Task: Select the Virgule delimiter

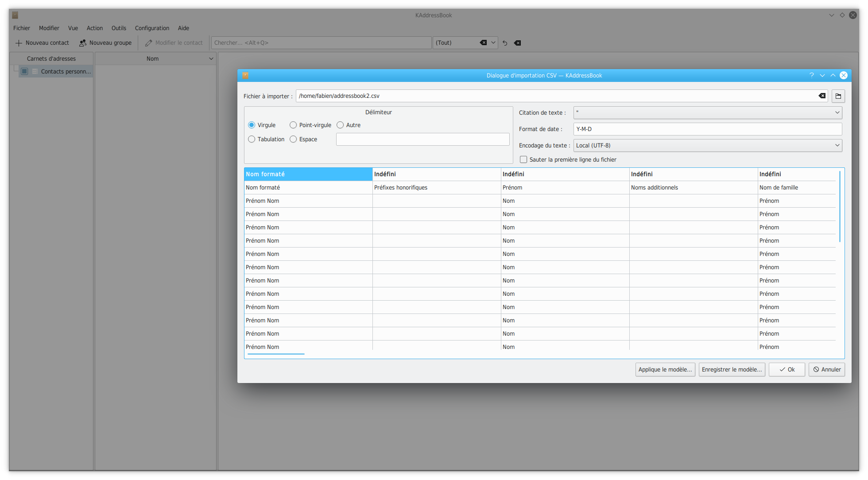Action: click(x=261, y=125)
